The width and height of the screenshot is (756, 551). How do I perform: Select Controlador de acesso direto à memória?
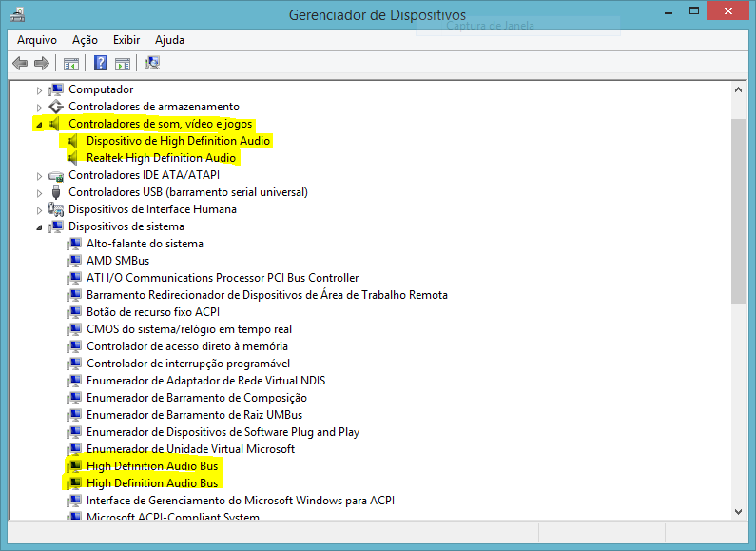coord(187,346)
